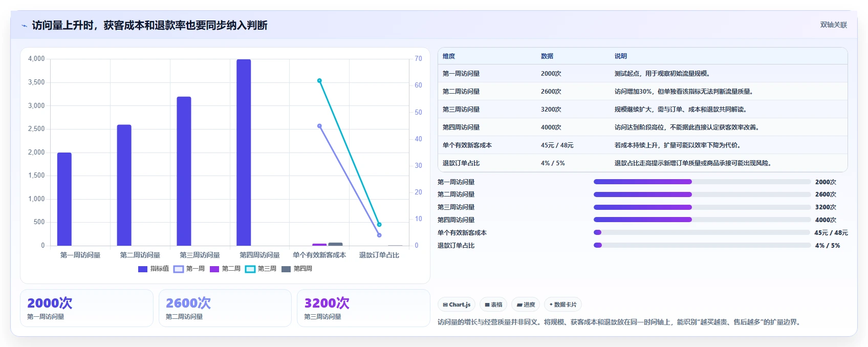Click the teal line point near 62
This screenshot has width=868, height=347.
pyautogui.click(x=319, y=80)
